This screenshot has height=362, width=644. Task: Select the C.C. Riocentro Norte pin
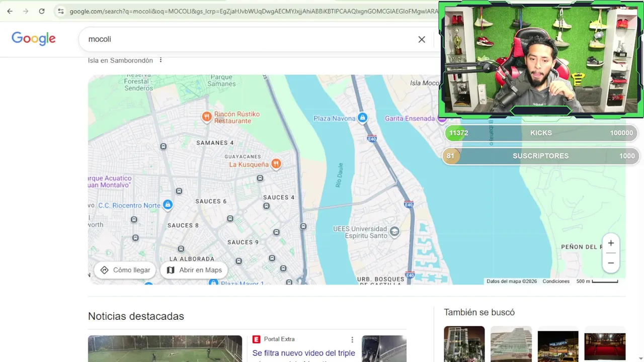(168, 205)
